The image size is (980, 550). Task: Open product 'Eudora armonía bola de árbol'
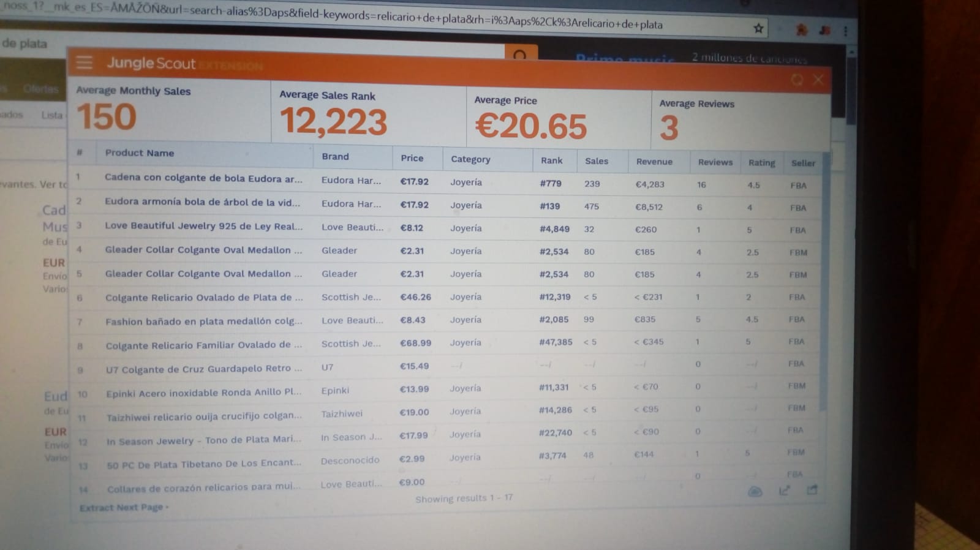[x=202, y=202]
